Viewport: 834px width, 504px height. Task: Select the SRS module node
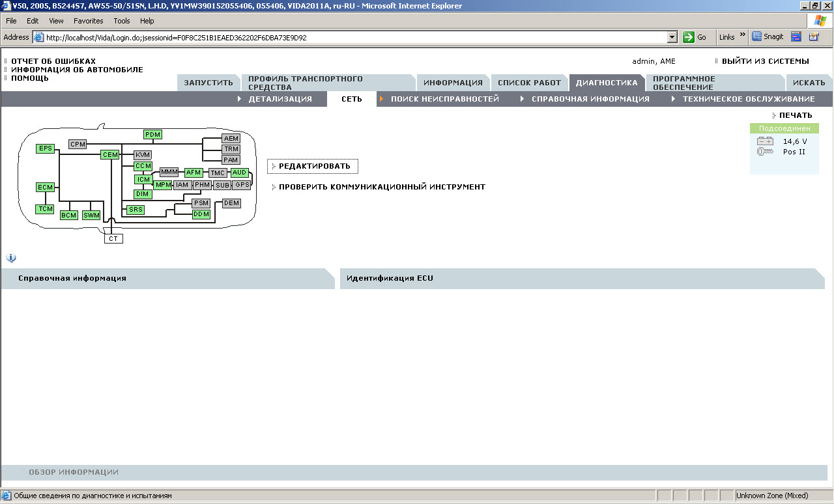tap(136, 210)
